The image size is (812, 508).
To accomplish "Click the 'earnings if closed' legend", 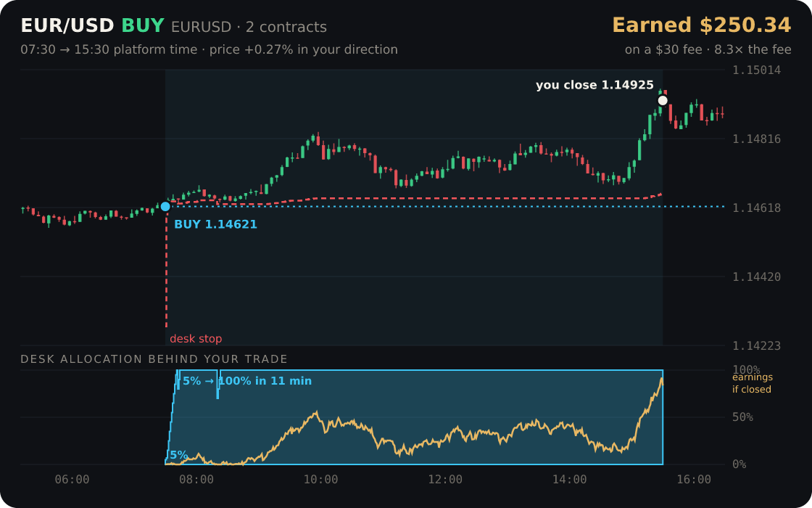I will (x=752, y=383).
